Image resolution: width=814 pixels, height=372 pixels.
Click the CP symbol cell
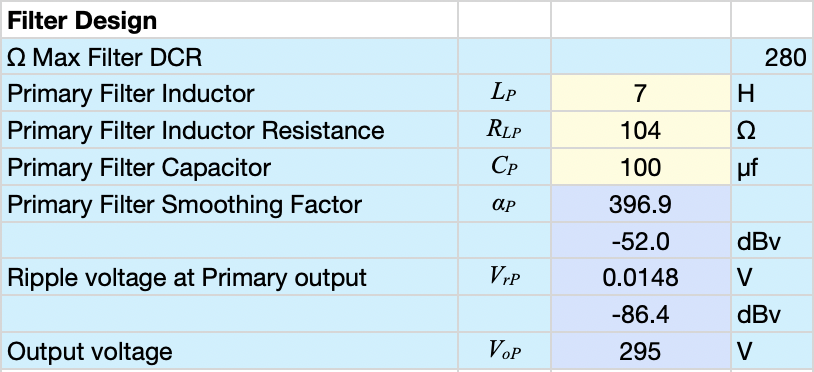click(504, 167)
